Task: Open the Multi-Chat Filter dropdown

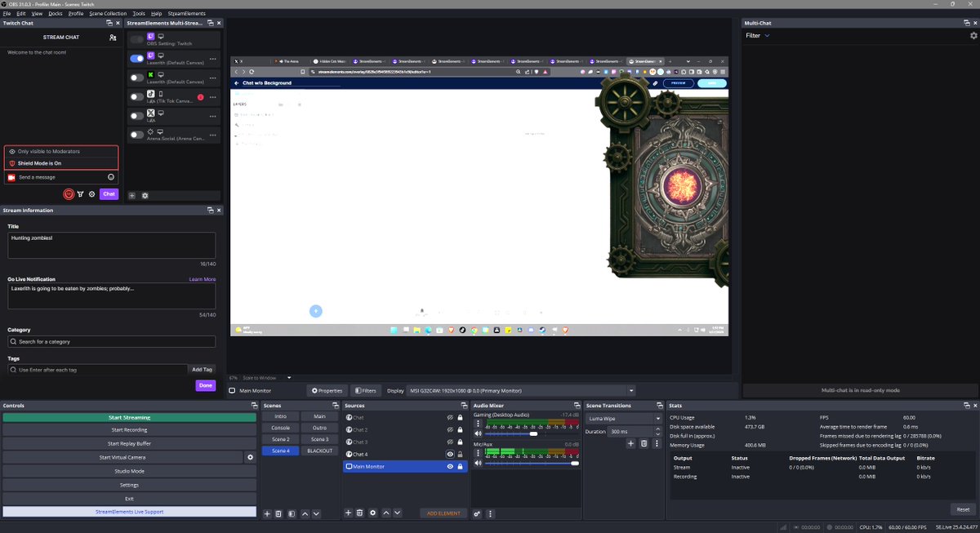Action: pos(758,36)
